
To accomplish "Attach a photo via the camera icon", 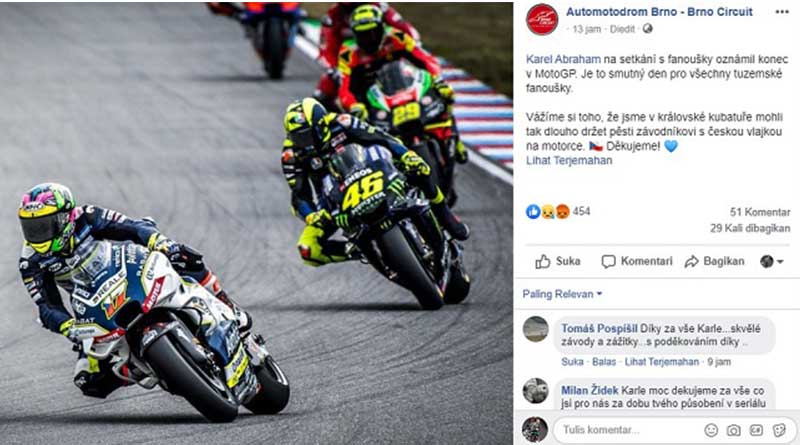I will coord(734,430).
